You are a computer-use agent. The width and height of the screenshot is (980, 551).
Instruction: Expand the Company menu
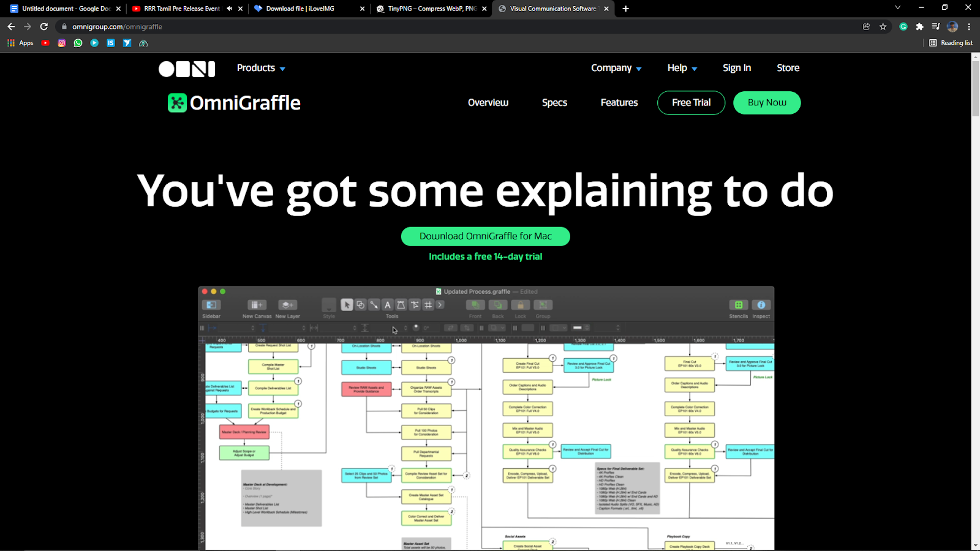tap(616, 68)
